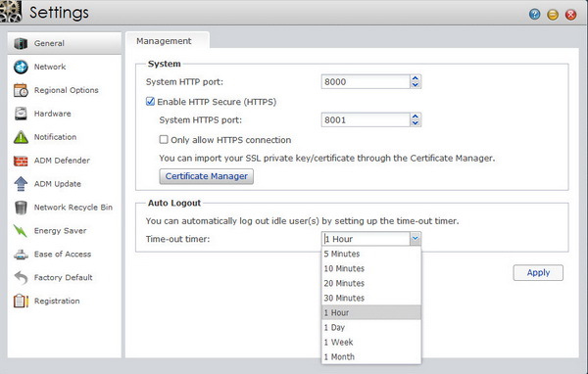Screen dimensions: 588x374
Task: Click the System HTTPS port field
Action: tap(366, 119)
